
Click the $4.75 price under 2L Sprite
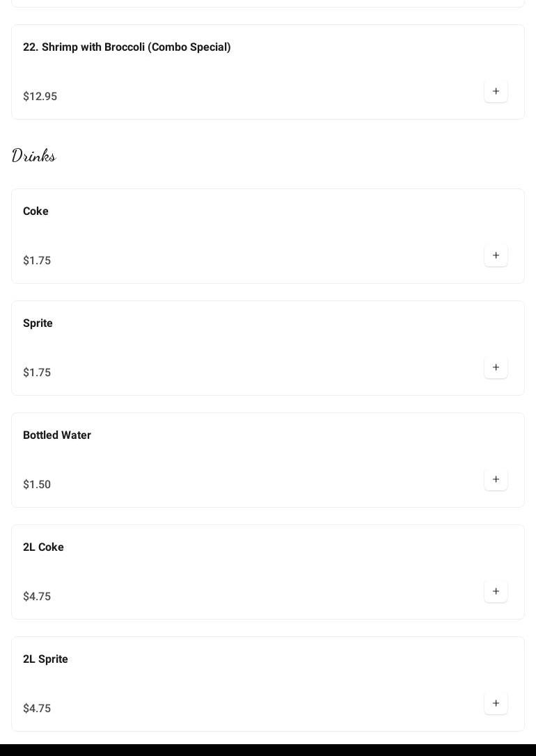(x=37, y=709)
